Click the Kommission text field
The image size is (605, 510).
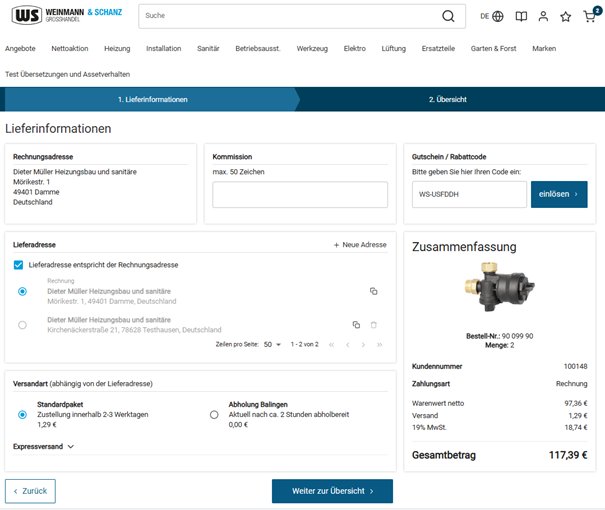tap(300, 194)
